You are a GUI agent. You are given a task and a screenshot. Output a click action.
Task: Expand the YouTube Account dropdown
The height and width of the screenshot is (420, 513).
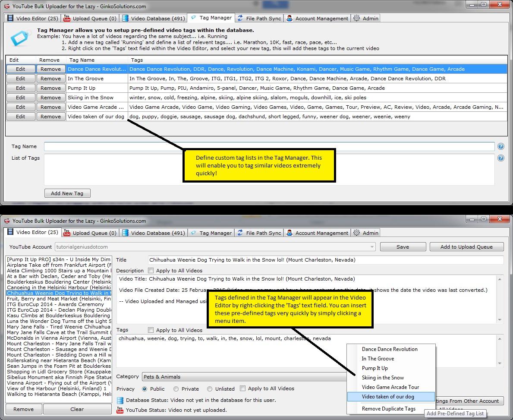pyautogui.click(x=372, y=247)
